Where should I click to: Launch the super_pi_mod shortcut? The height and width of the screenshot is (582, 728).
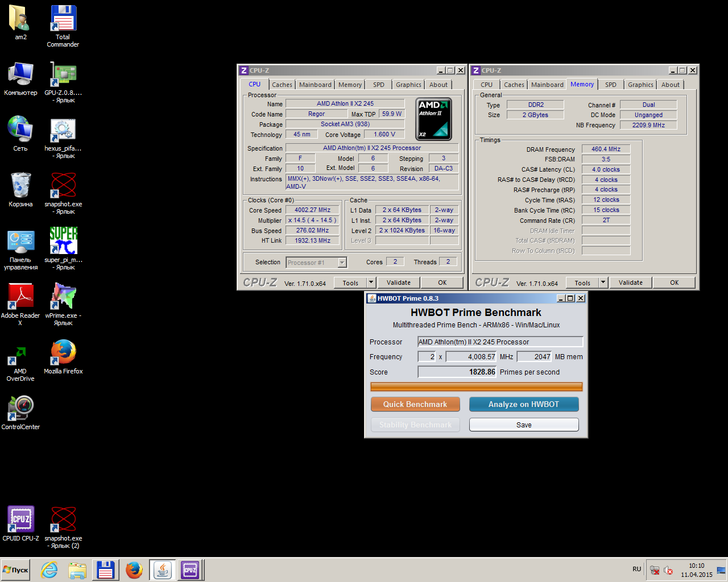point(63,249)
